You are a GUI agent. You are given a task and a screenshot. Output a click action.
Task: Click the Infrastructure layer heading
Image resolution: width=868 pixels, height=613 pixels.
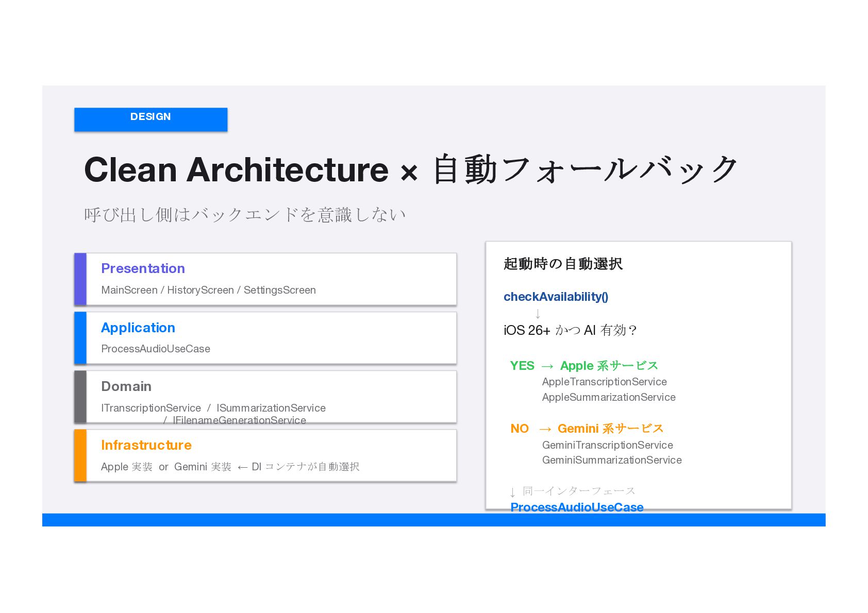coord(146,445)
